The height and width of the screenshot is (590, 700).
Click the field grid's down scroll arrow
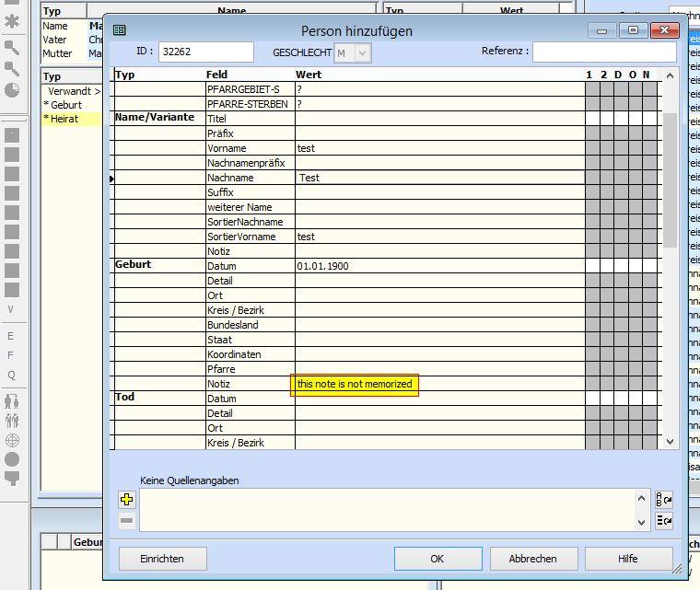[x=670, y=442]
